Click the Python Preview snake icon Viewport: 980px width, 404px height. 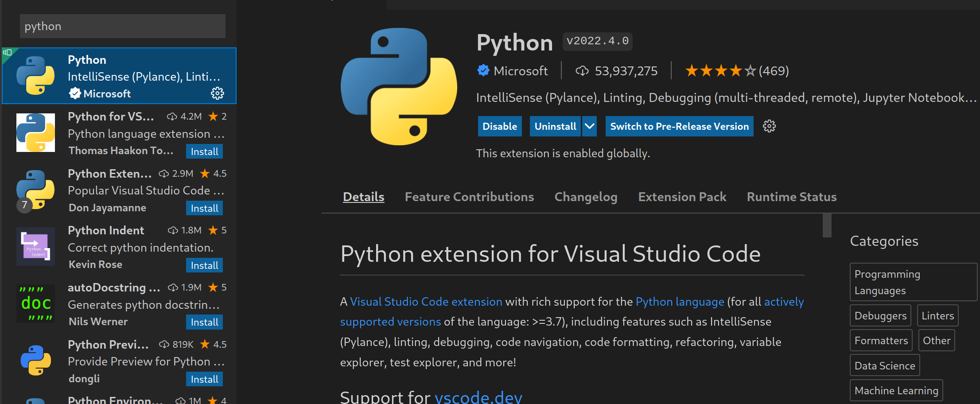(35, 361)
